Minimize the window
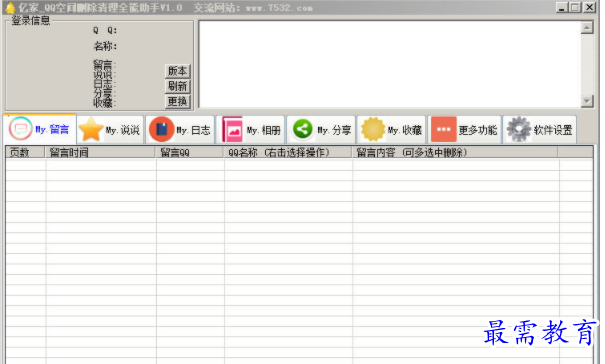The image size is (605, 364). click(x=561, y=7)
